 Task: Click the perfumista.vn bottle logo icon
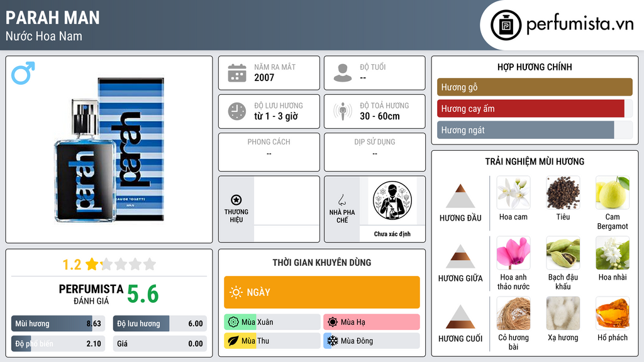tap(506, 25)
